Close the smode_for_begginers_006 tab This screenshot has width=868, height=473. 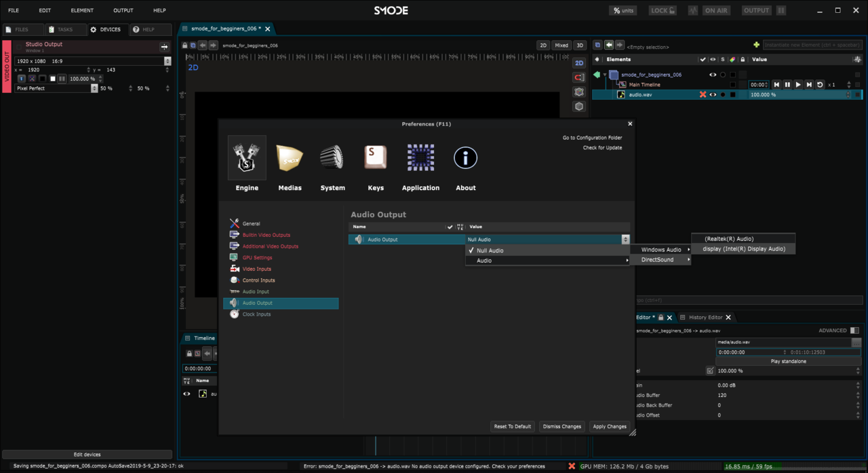(x=268, y=29)
